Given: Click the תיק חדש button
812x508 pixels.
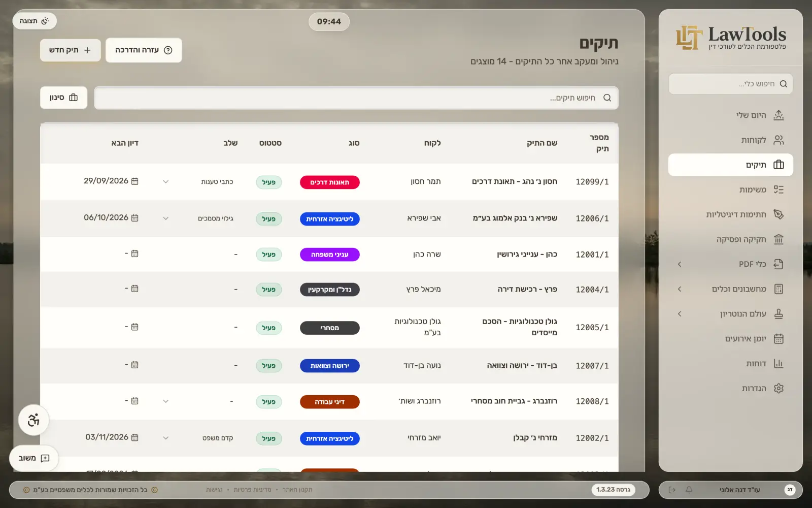Looking at the screenshot, I should pos(71,50).
